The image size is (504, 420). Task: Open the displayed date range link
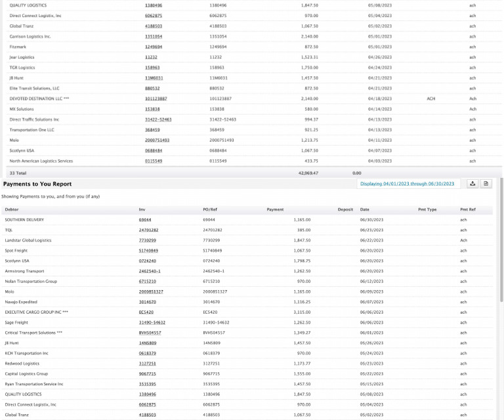click(x=407, y=184)
